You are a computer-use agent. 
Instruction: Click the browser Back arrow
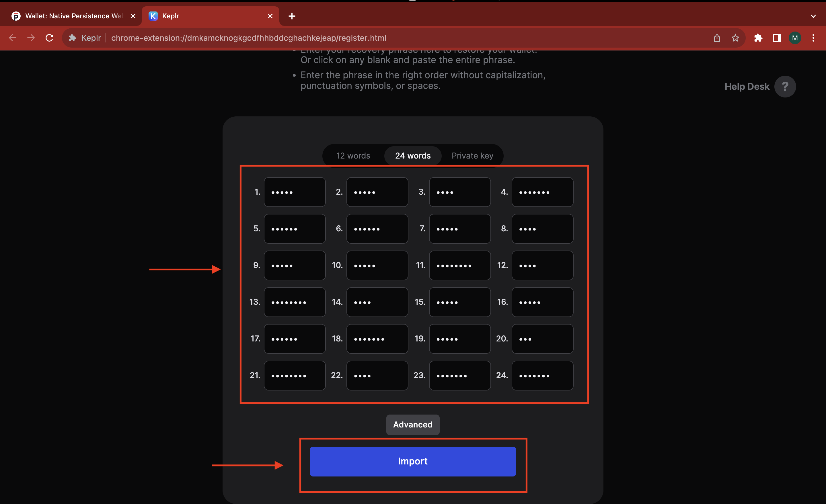click(x=13, y=38)
